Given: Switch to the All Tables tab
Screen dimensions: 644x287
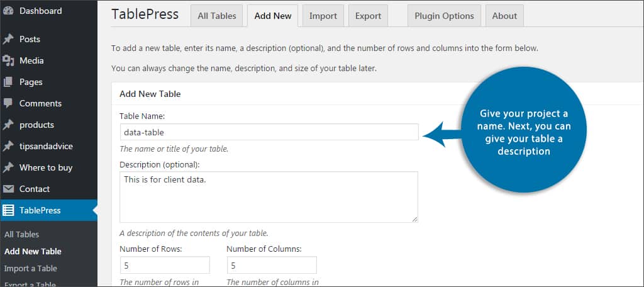Looking at the screenshot, I should 217,16.
